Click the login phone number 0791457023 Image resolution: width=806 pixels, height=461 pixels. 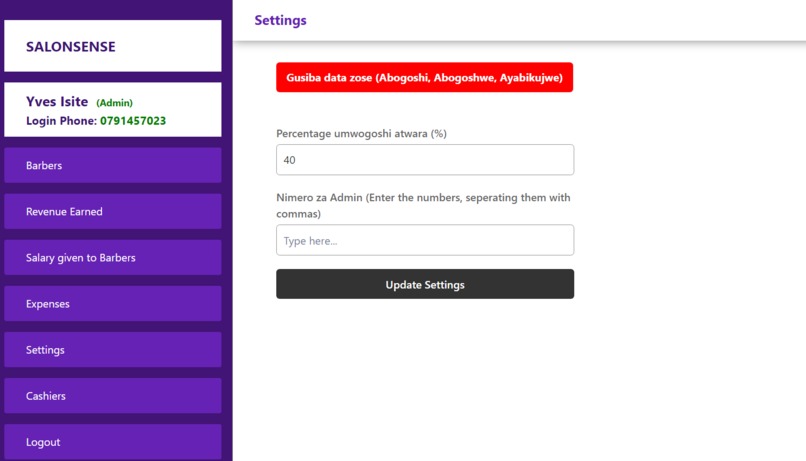point(133,121)
